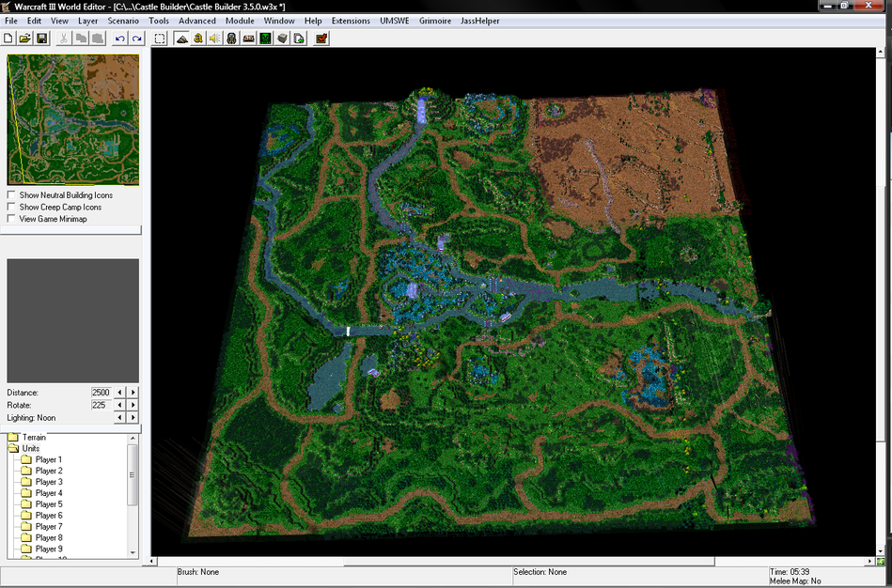This screenshot has width=892, height=588.
Task: Open the JassHelper menu
Action: click(x=480, y=21)
